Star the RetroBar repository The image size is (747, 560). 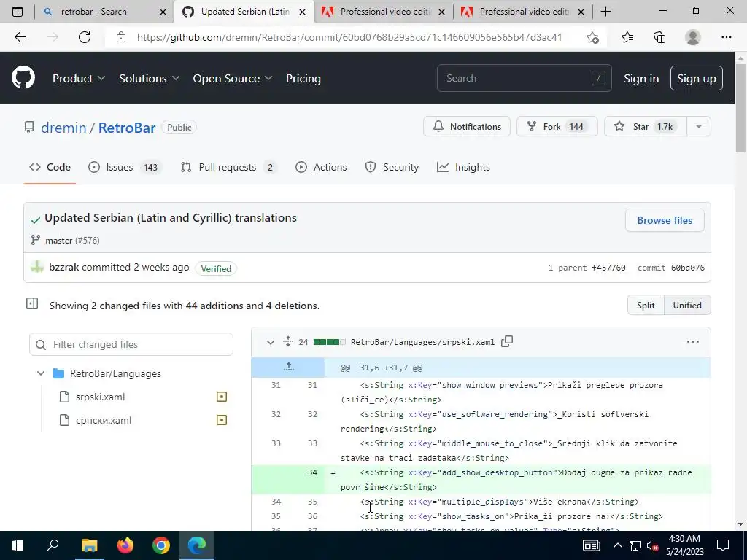[646, 127]
